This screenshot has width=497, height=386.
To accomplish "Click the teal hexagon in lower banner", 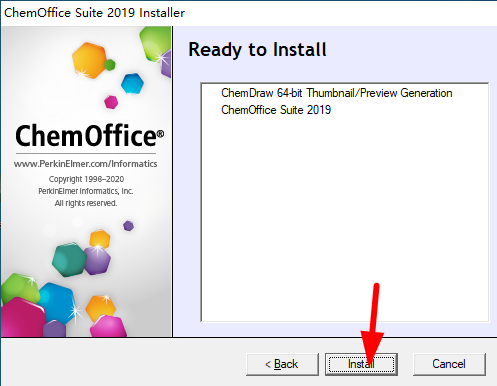I will (x=70, y=259).
